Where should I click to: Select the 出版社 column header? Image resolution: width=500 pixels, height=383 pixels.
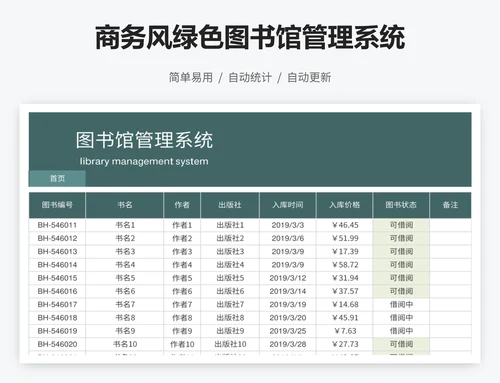230,205
